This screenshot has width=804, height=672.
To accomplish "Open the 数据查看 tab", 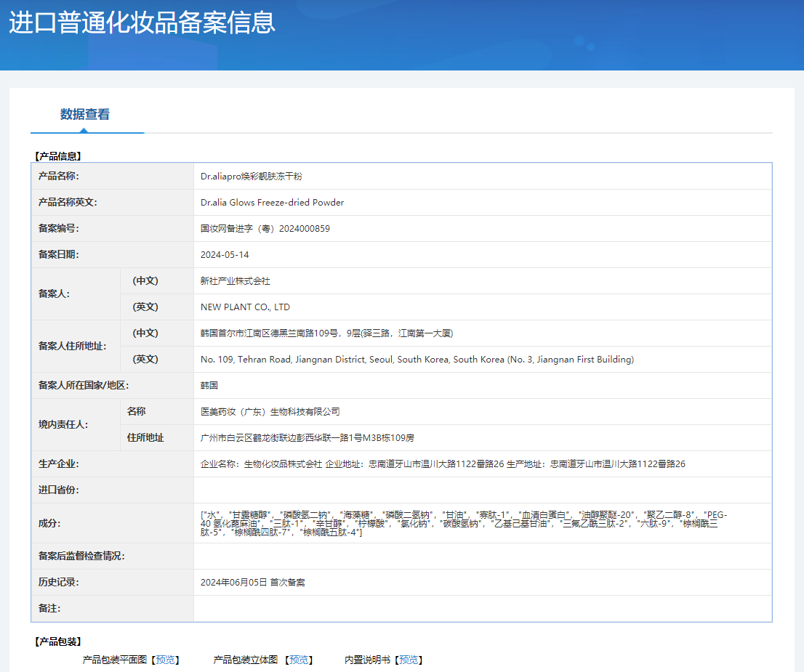I will [85, 114].
